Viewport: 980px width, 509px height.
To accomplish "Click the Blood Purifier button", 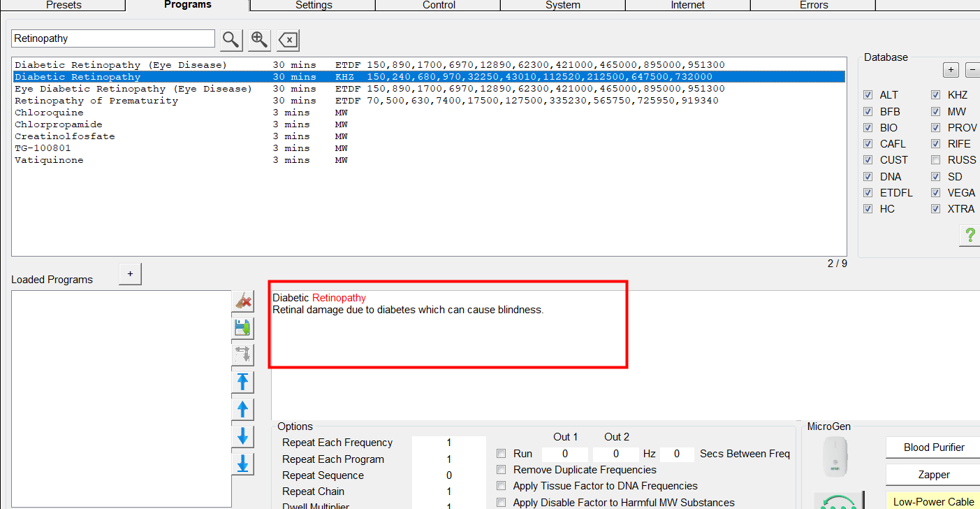I will (934, 447).
